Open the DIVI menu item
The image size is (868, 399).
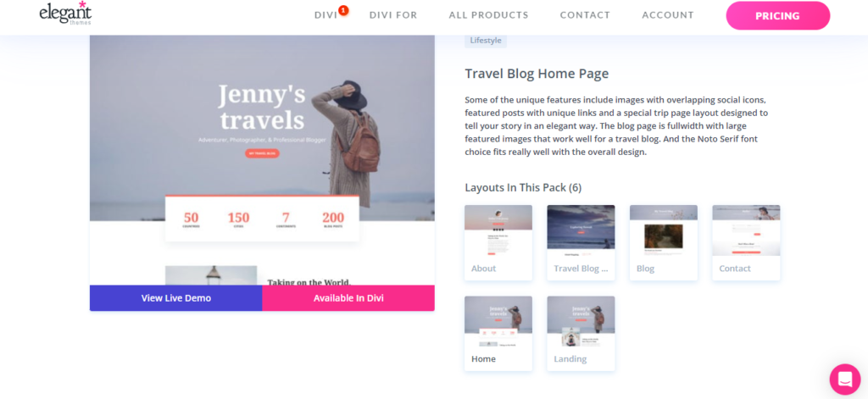325,15
